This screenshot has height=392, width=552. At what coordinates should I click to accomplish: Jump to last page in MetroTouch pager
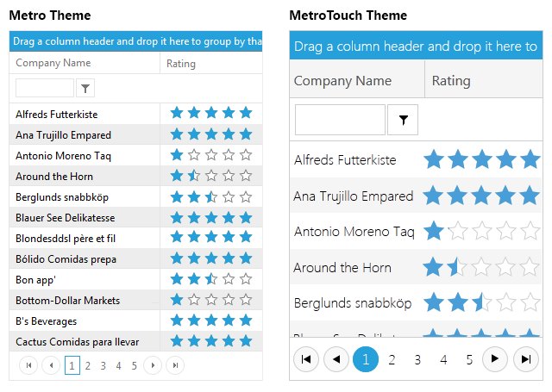coord(525,359)
